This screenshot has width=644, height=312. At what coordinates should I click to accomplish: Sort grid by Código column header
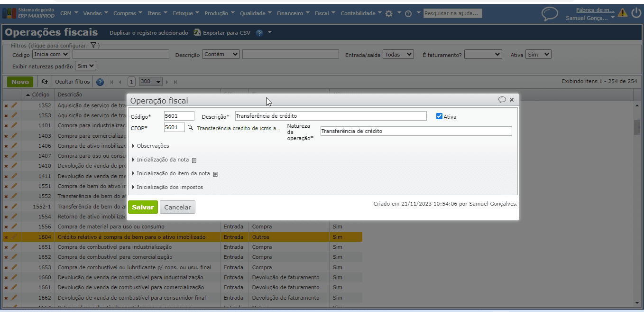click(37, 95)
